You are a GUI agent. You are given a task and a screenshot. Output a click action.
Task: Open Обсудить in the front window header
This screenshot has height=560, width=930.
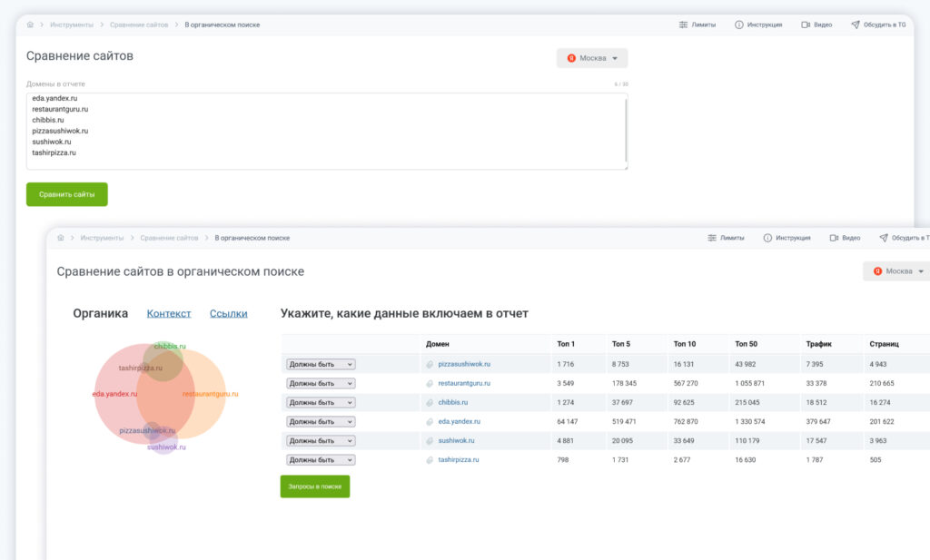[x=904, y=238]
